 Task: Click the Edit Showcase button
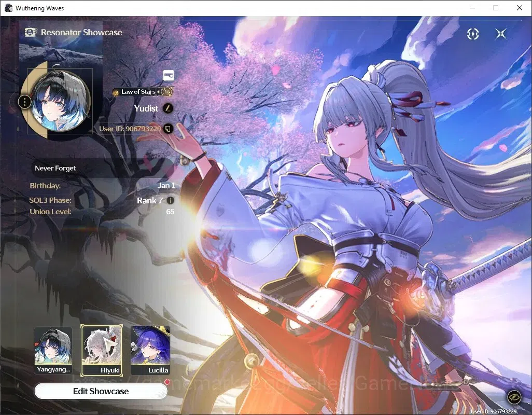click(101, 391)
